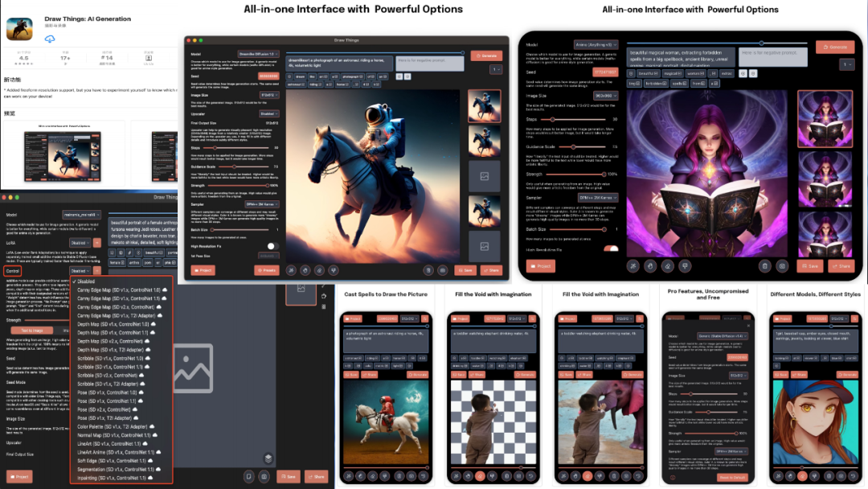Click the page icon beside camera in ControlNet window
Image resolution: width=868 pixels, height=489 pixels.
click(x=249, y=476)
